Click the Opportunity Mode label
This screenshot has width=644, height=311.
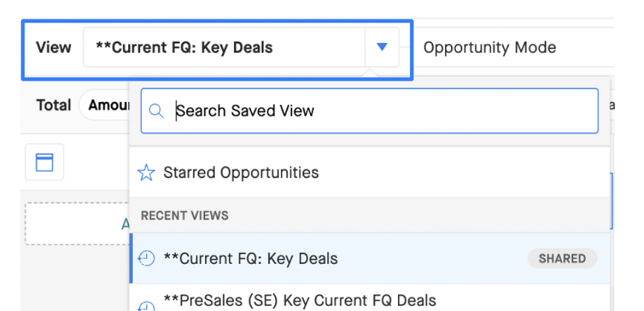pos(489,48)
